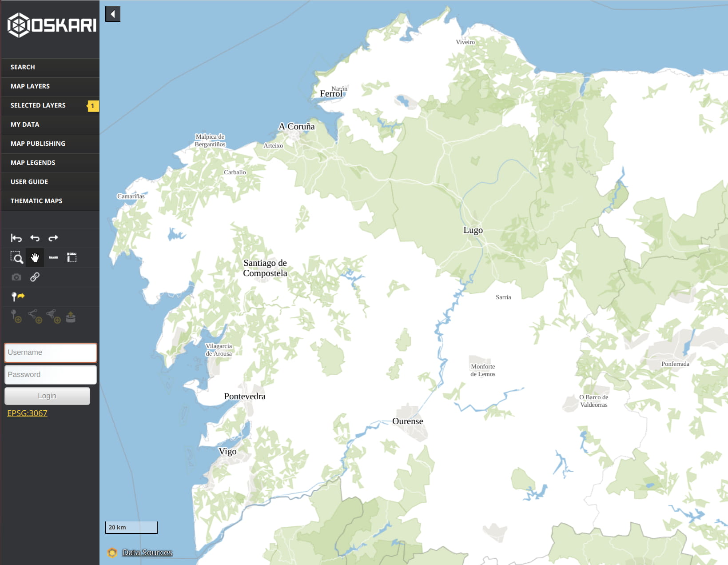Collapse the sidebar with the arrow toggle
Image resolution: width=728 pixels, height=565 pixels.
click(x=113, y=14)
